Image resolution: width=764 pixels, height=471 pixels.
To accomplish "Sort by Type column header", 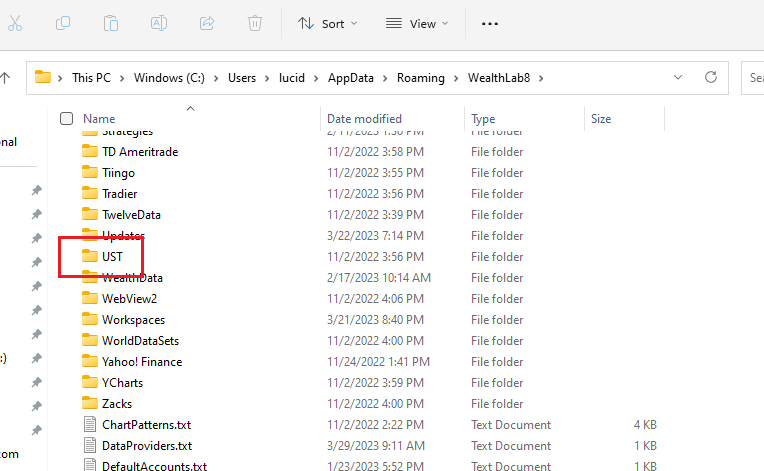I will coord(483,119).
